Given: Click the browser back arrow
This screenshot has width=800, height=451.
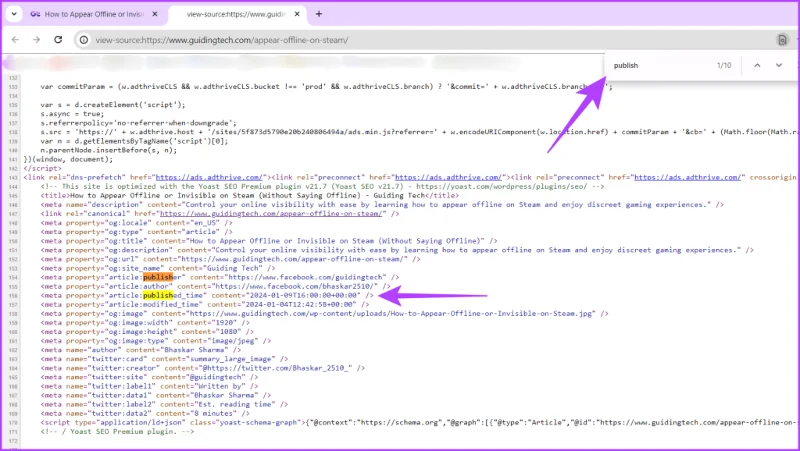Looking at the screenshot, I should coord(15,40).
